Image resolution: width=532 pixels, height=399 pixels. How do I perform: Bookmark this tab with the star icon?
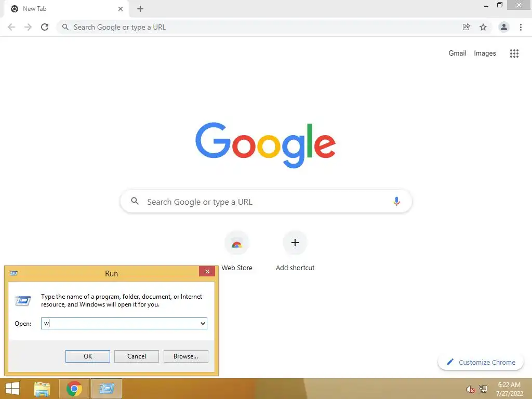(x=483, y=27)
